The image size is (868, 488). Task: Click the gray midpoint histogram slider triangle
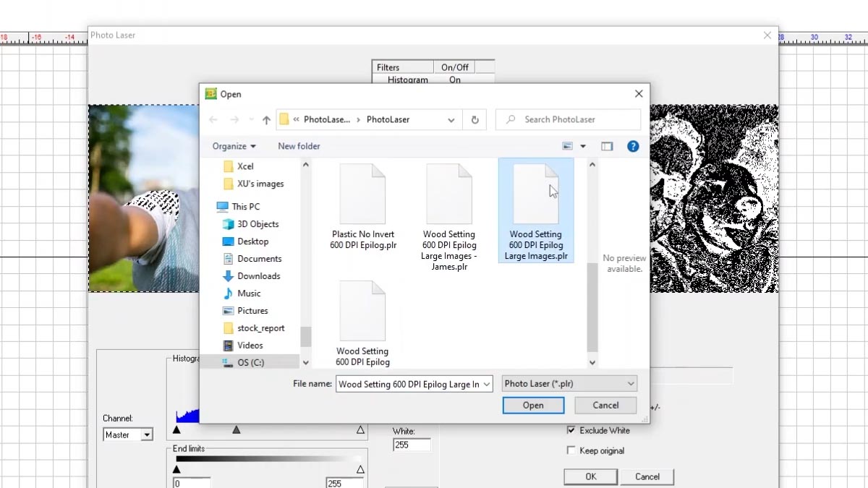237,429
